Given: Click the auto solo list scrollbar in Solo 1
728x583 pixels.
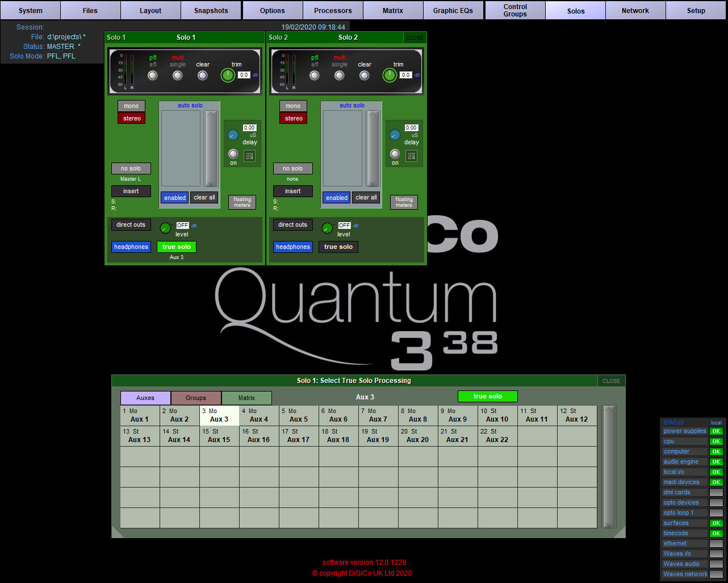Looking at the screenshot, I should (211, 148).
